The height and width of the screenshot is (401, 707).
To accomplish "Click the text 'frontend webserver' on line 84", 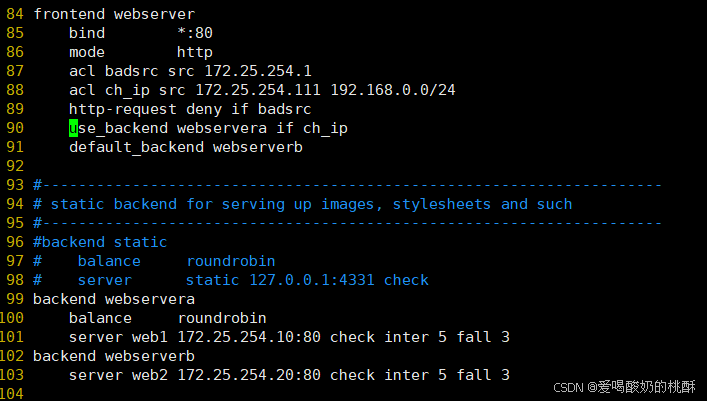I will (x=114, y=14).
